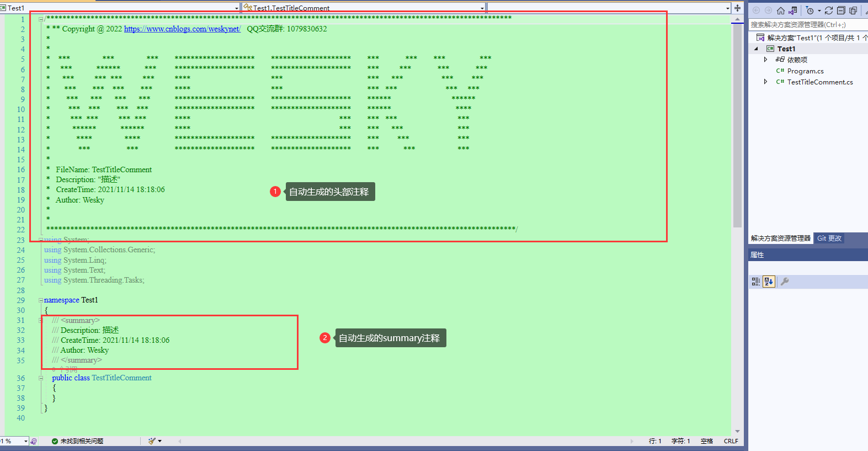This screenshot has width=868, height=451.
Task: Click the vertical scrollbar up arrow
Action: coord(737,19)
